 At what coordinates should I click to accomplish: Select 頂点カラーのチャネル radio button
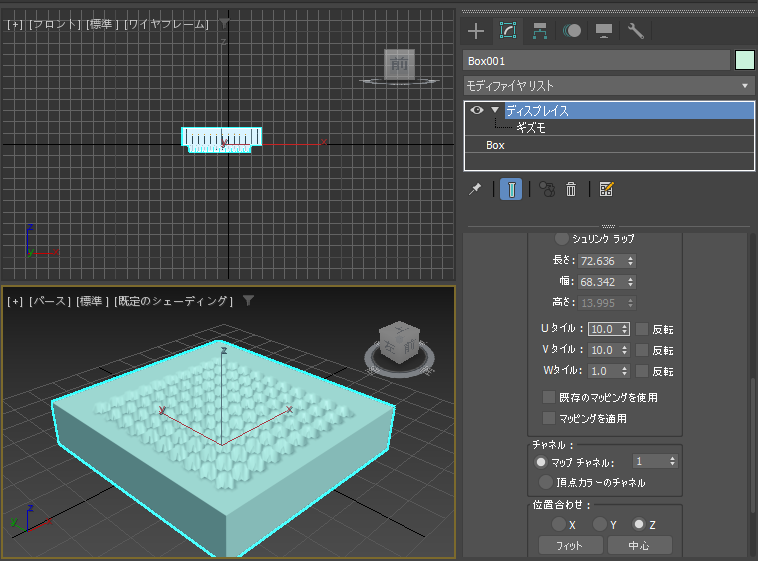pos(546,482)
